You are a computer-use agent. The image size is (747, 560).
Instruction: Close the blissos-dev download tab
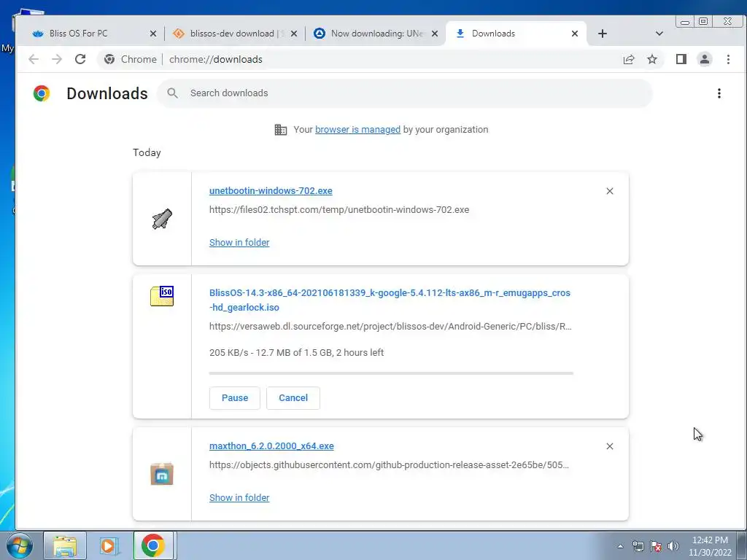[294, 34]
